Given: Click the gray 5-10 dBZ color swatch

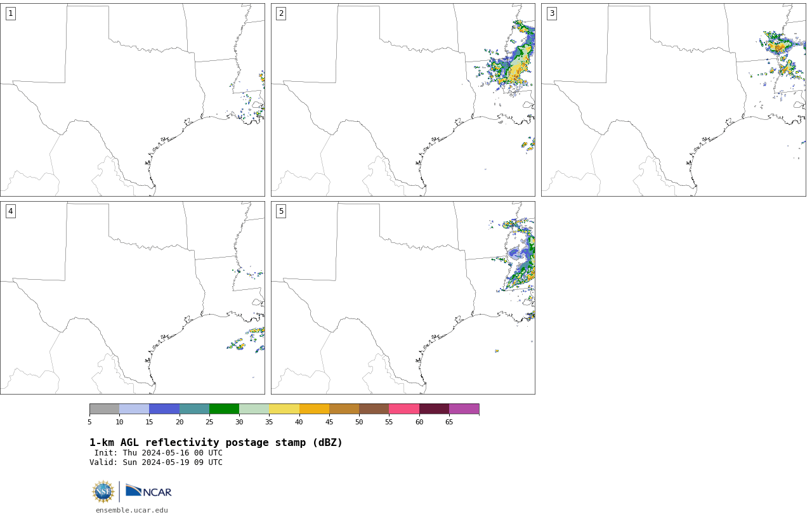Looking at the screenshot, I should click(104, 409).
